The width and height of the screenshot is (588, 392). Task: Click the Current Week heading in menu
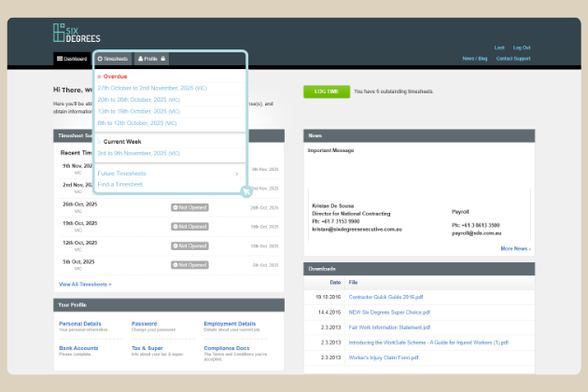[122, 142]
